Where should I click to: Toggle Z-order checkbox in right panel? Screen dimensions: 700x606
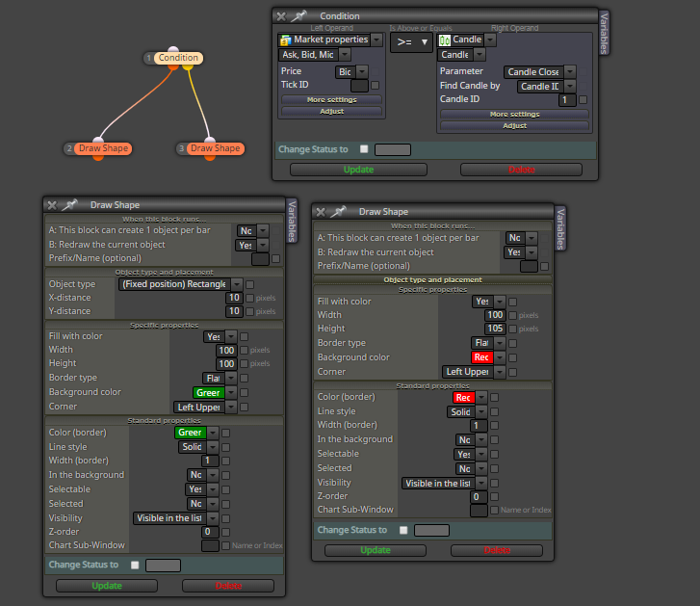494,496
